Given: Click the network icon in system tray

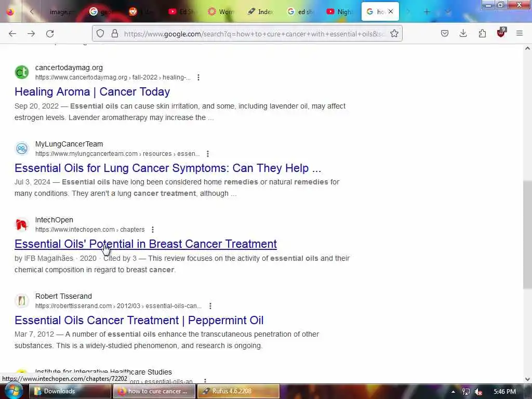Looking at the screenshot, I should click(x=466, y=392).
